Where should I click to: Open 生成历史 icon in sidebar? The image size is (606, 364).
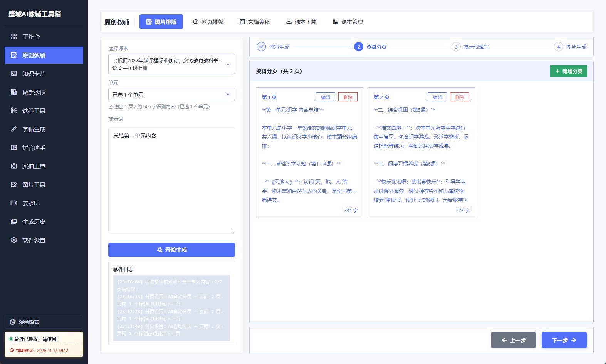click(x=14, y=221)
